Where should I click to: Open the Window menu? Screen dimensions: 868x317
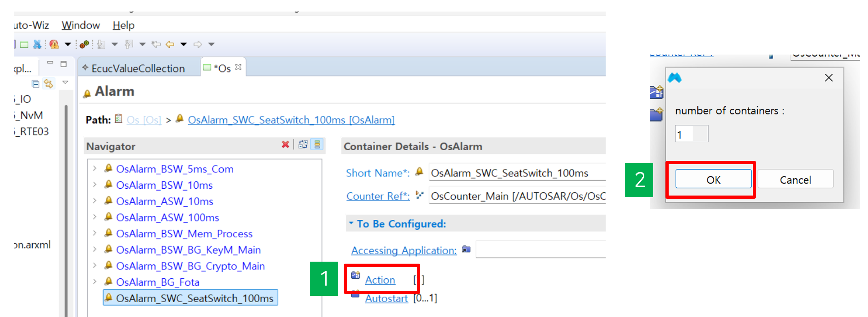pos(81,25)
